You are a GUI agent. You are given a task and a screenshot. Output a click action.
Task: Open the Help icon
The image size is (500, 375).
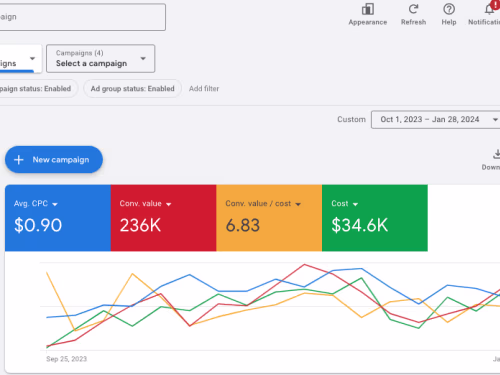449,9
